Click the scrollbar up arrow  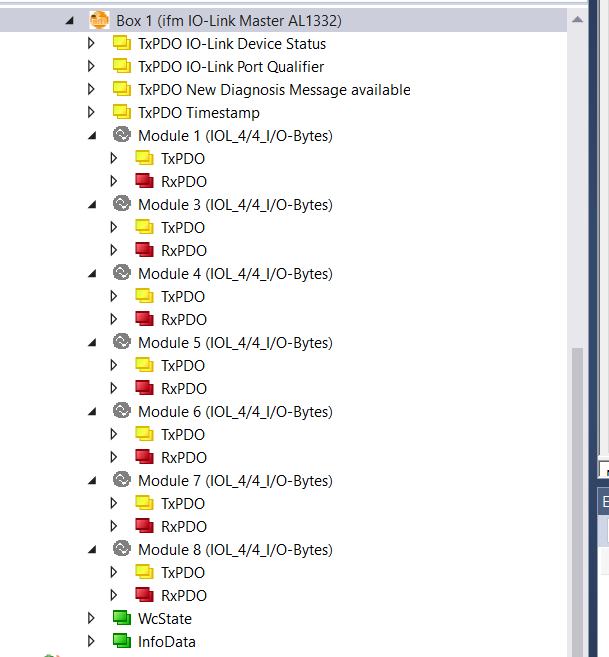click(578, 19)
